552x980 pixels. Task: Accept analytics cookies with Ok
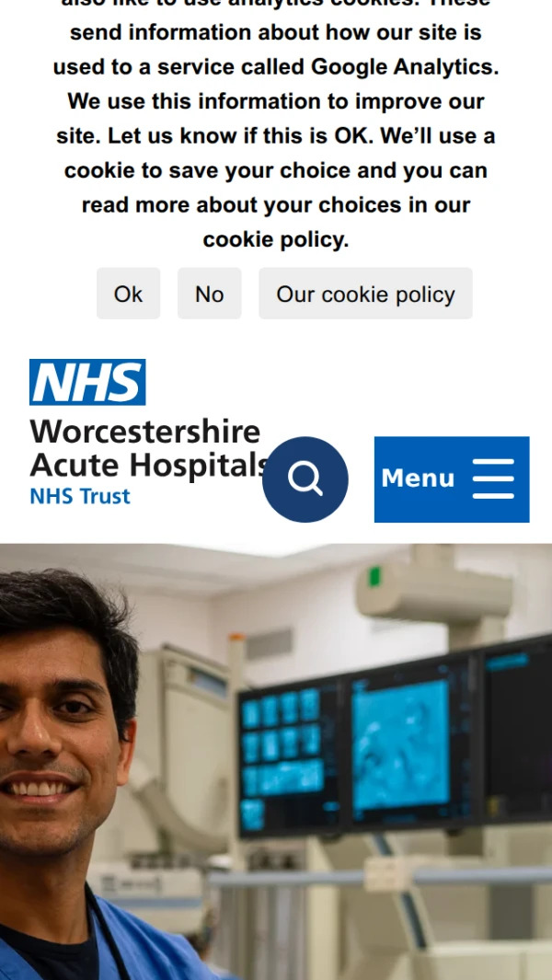(128, 294)
